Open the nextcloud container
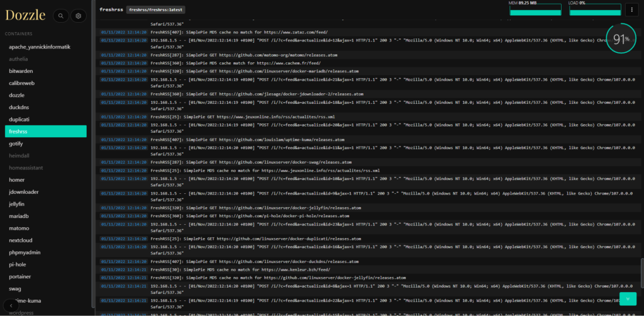This screenshot has width=644, height=316. click(x=21, y=240)
